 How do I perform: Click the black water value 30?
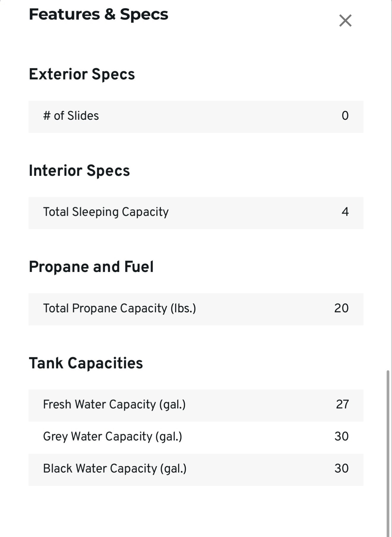tap(342, 469)
